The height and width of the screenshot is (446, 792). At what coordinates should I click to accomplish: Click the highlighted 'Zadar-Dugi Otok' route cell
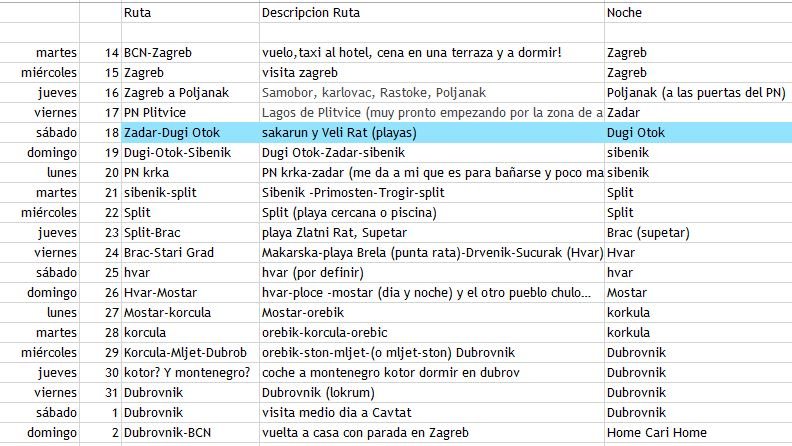[190, 133]
